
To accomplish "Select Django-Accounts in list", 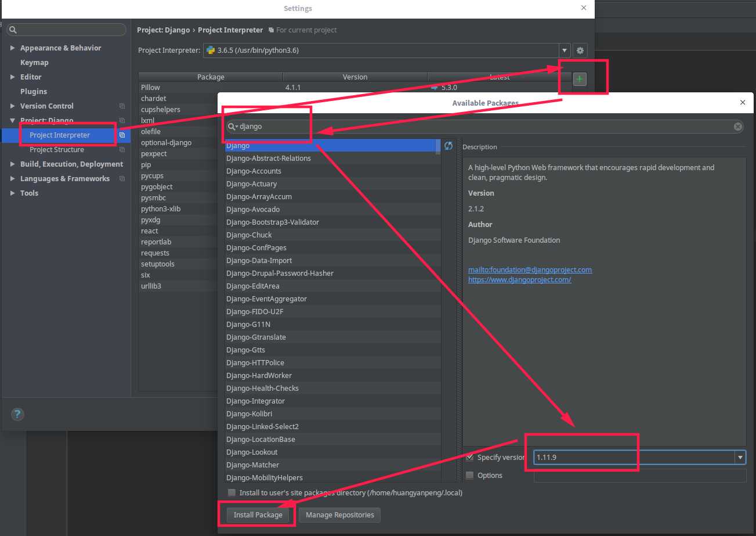I will [x=332, y=171].
